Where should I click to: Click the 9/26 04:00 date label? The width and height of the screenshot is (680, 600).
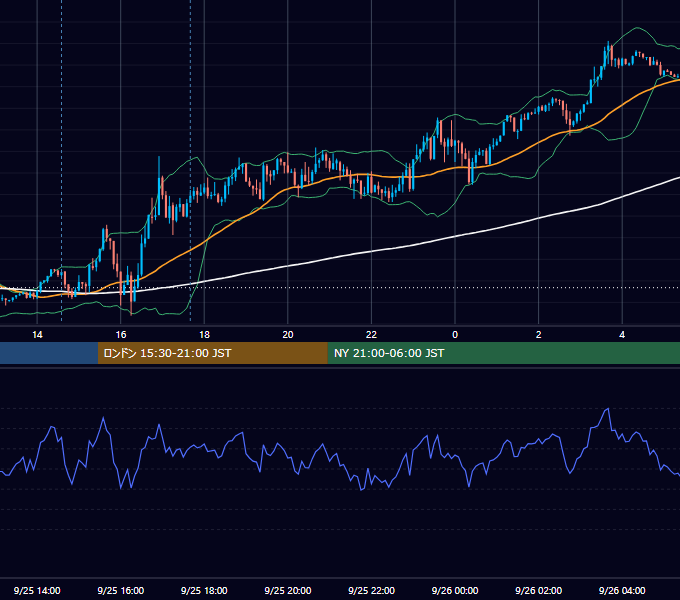click(x=622, y=590)
